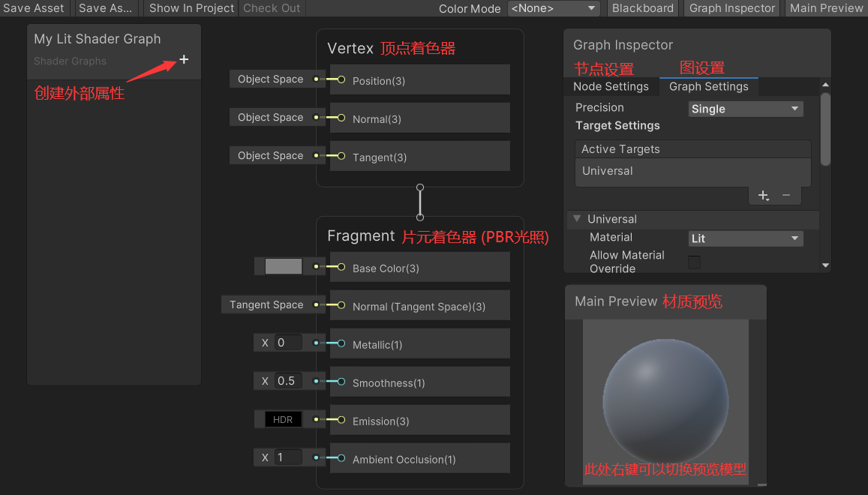
Task: Click the minus icon to remove an Active Target
Action: tap(785, 195)
